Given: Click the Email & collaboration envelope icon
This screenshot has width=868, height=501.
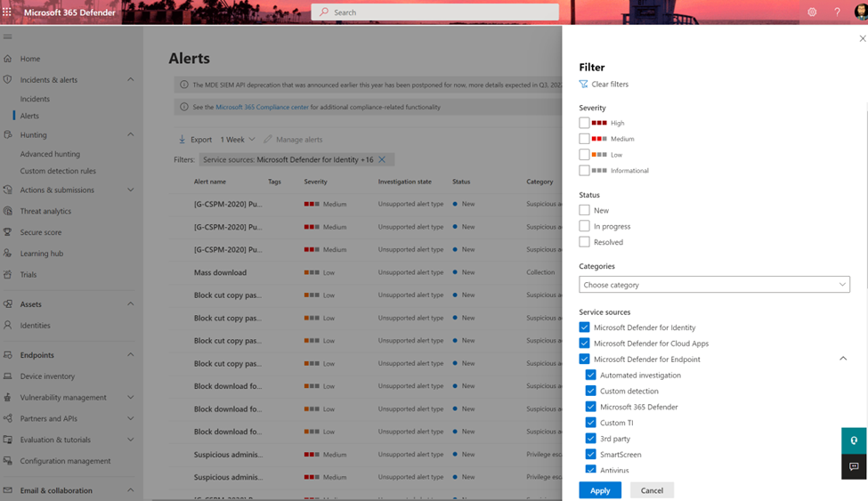Looking at the screenshot, I should coord(7,490).
